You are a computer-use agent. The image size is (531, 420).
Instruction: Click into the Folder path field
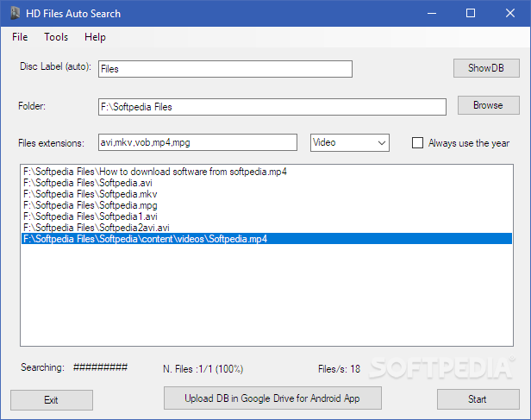point(272,107)
